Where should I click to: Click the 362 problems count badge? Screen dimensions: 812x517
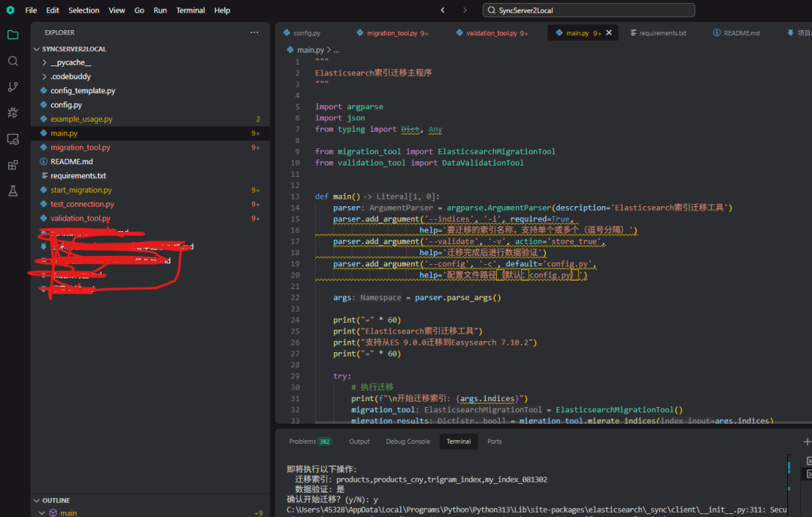click(x=325, y=442)
